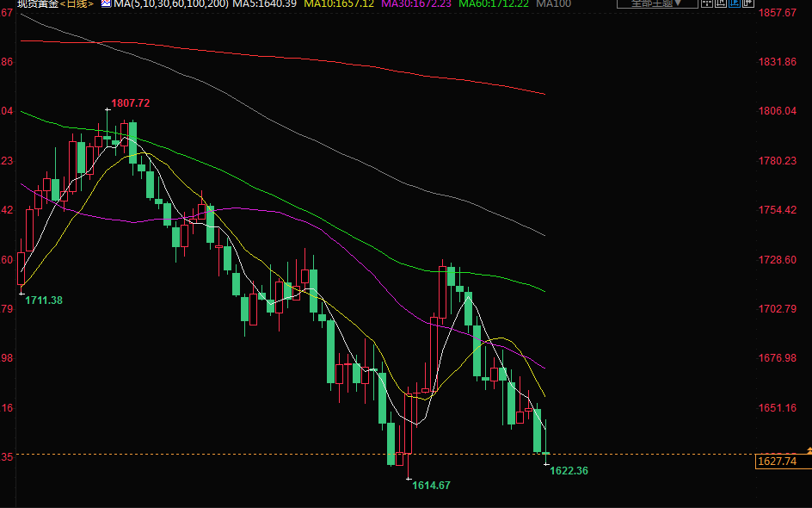Click the orange 1627.74 current price tag
This screenshot has width=812, height=508.
(775, 462)
